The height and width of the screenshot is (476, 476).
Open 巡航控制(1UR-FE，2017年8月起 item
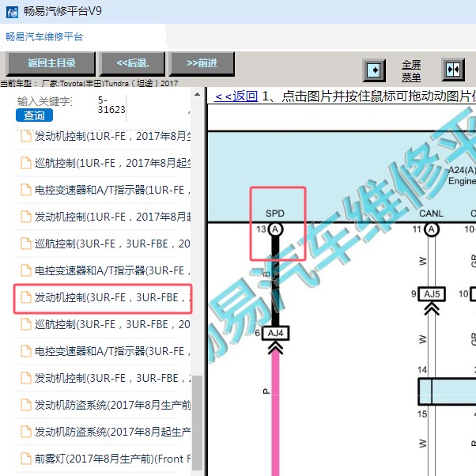106,164
